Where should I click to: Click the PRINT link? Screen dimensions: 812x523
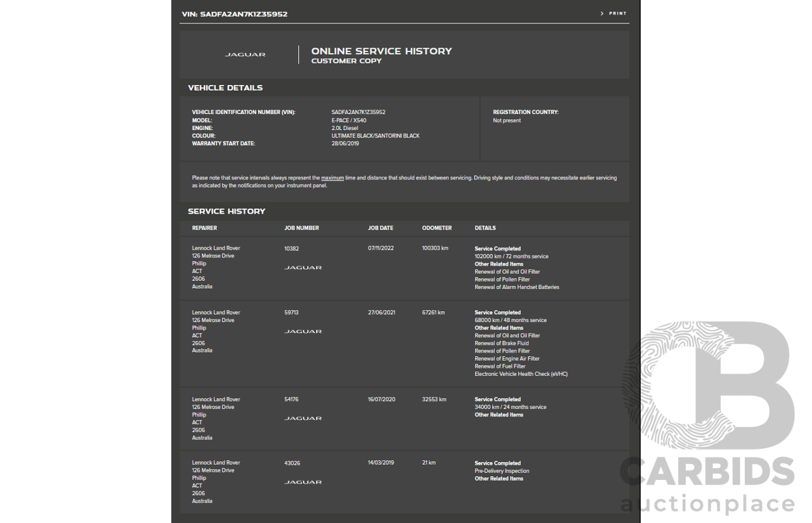pyautogui.click(x=617, y=13)
